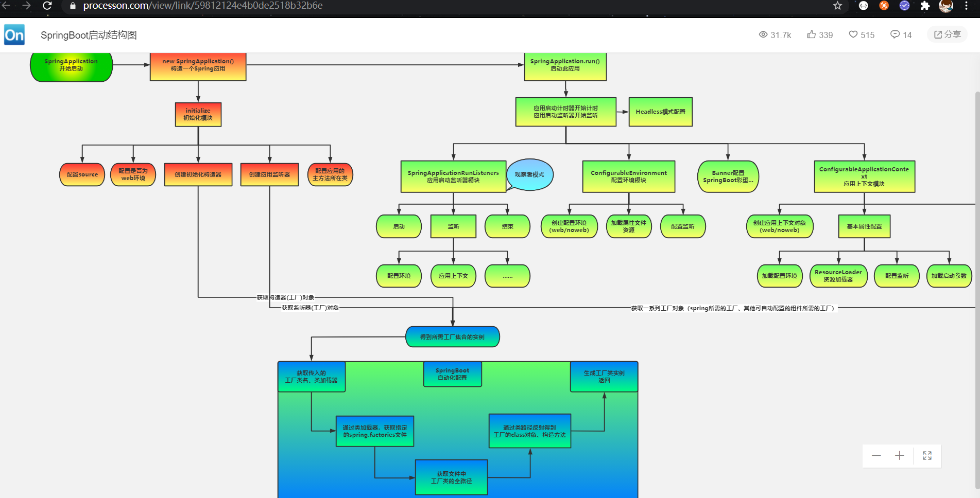This screenshot has width=980, height=498.
Task: Select the 获取传入的工厂类名 node
Action: (x=312, y=377)
